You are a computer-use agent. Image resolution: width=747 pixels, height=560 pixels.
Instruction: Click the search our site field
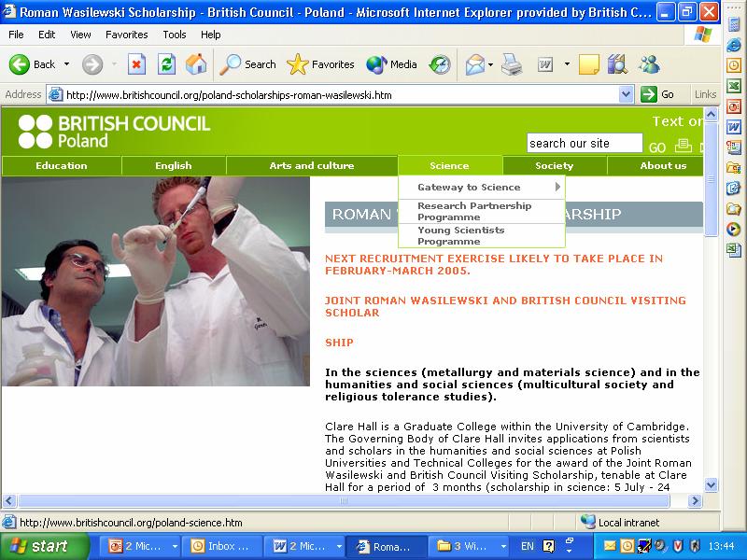[585, 143]
